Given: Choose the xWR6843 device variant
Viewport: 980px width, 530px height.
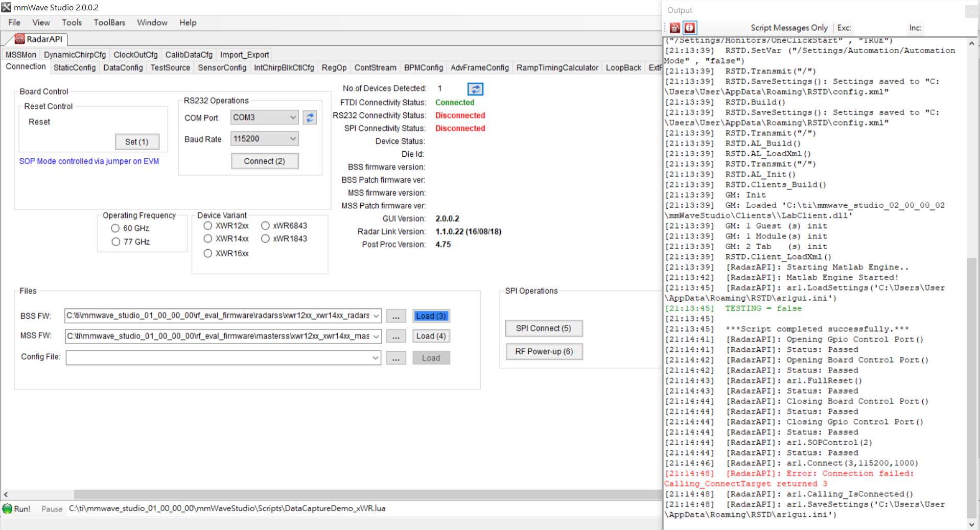Looking at the screenshot, I should [265, 226].
